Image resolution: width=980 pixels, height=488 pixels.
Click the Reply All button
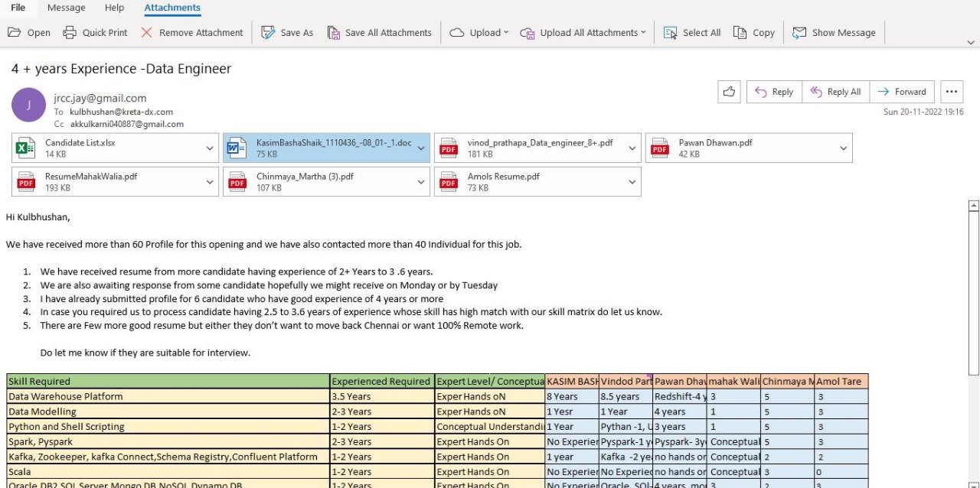tap(835, 92)
